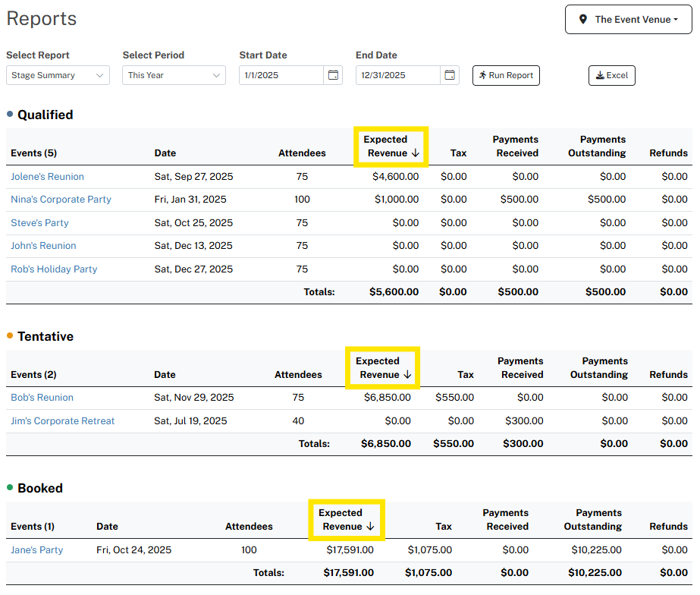
Task: Click the Reports page title
Action: (x=42, y=19)
